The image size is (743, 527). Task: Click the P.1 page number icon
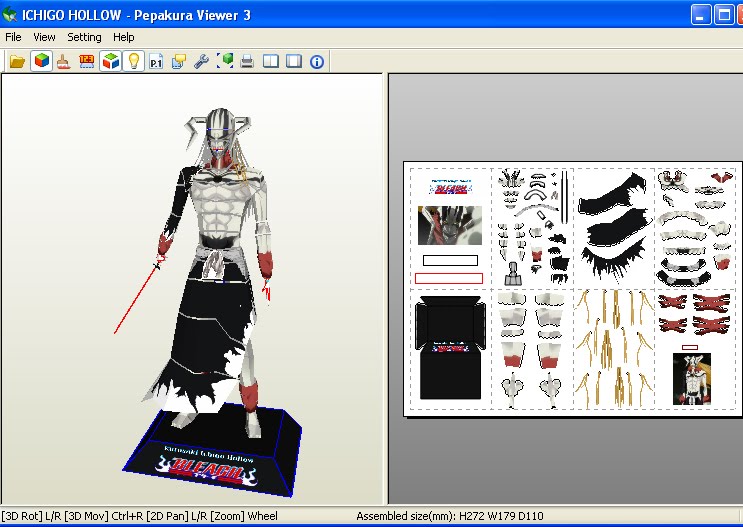coord(156,61)
